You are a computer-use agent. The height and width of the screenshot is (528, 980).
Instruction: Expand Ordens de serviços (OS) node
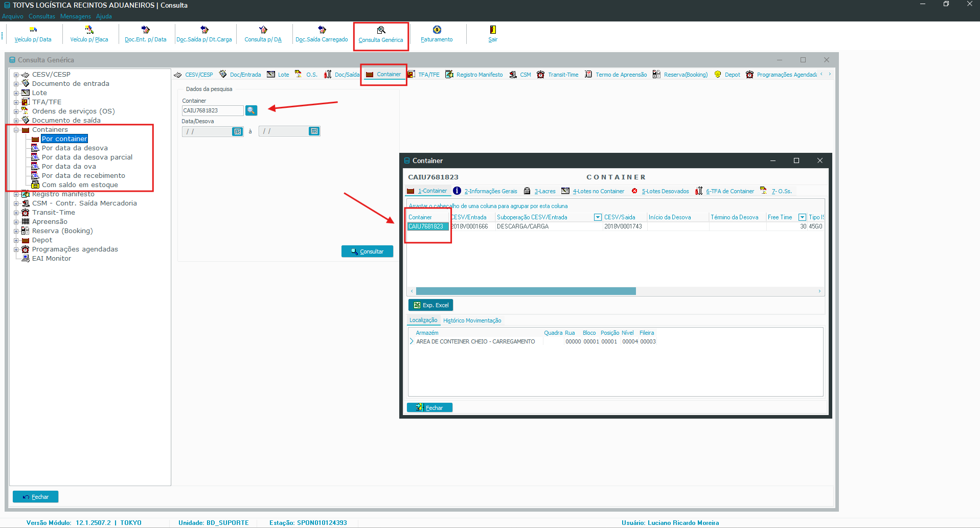click(16, 111)
